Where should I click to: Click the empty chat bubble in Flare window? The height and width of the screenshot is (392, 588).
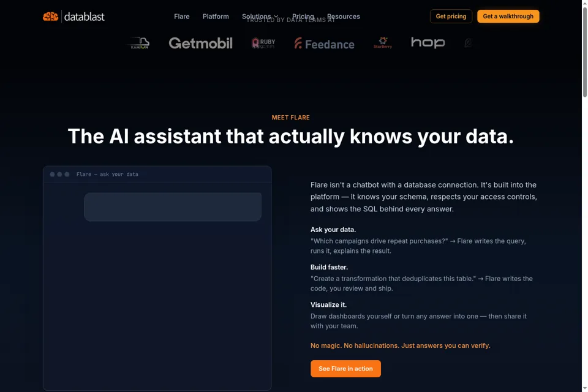point(173,207)
